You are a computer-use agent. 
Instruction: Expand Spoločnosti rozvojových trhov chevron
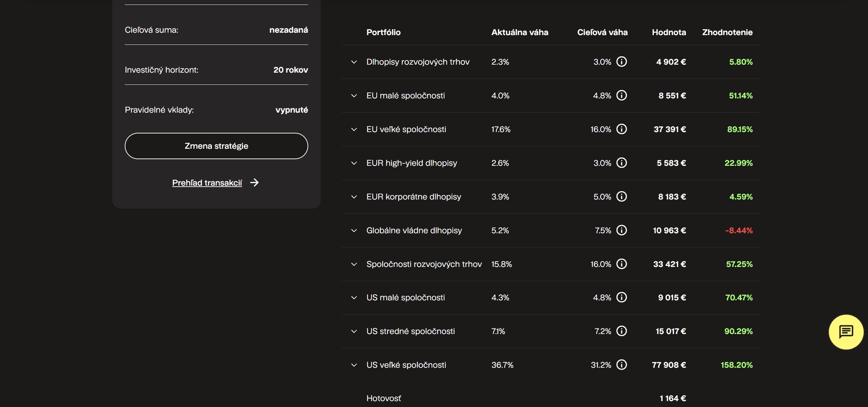tap(354, 264)
